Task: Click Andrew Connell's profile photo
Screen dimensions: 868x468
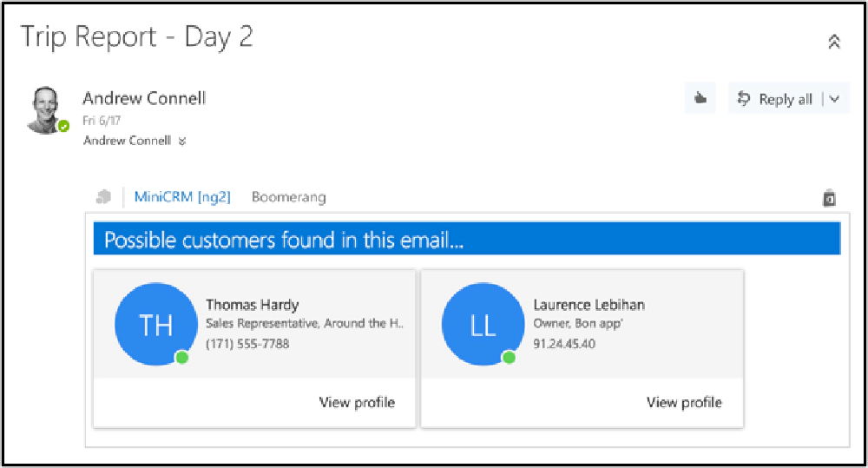Action: pyautogui.click(x=44, y=108)
